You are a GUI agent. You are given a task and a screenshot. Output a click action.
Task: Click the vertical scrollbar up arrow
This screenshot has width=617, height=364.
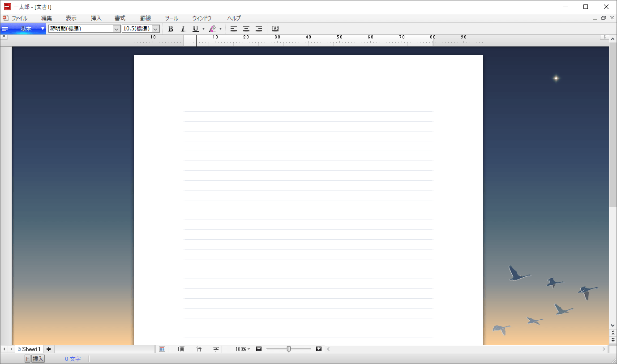pos(613,39)
